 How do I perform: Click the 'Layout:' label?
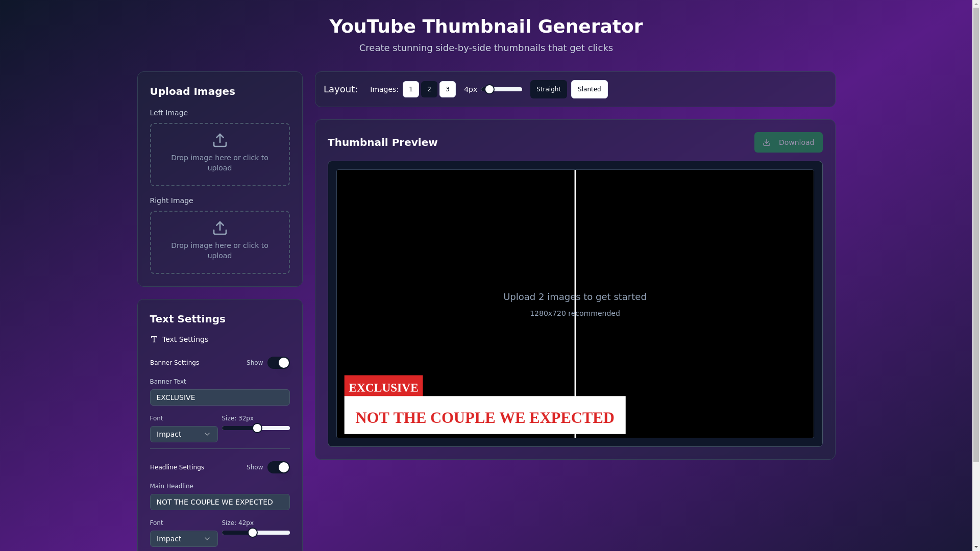(340, 89)
